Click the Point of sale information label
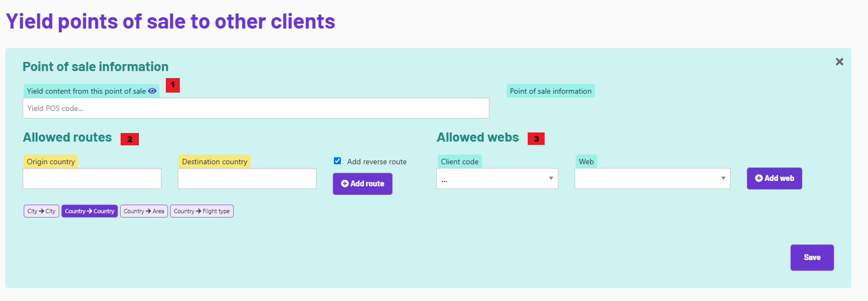The width and height of the screenshot is (868, 301). pos(550,91)
